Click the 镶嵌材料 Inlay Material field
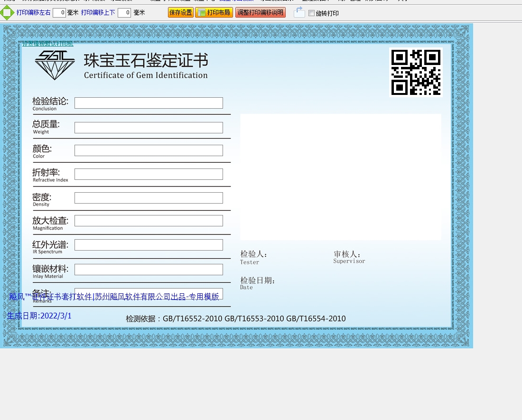Viewport: 522px width, 420px height. pos(149,270)
